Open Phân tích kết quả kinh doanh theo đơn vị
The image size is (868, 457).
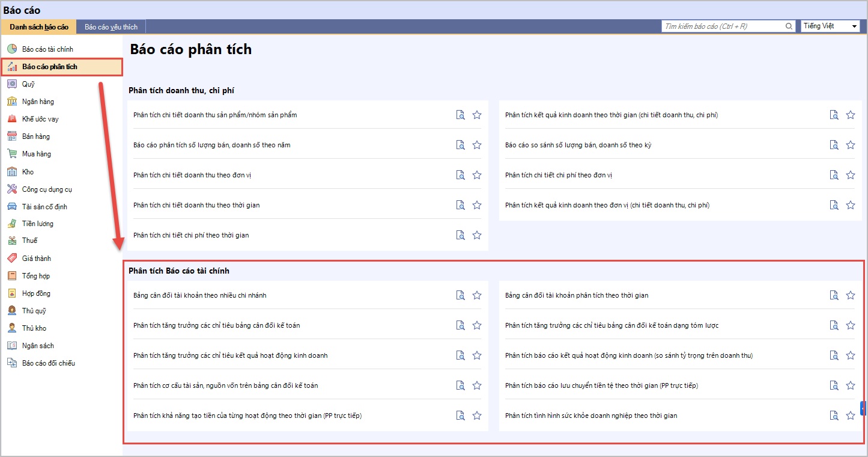coord(607,205)
